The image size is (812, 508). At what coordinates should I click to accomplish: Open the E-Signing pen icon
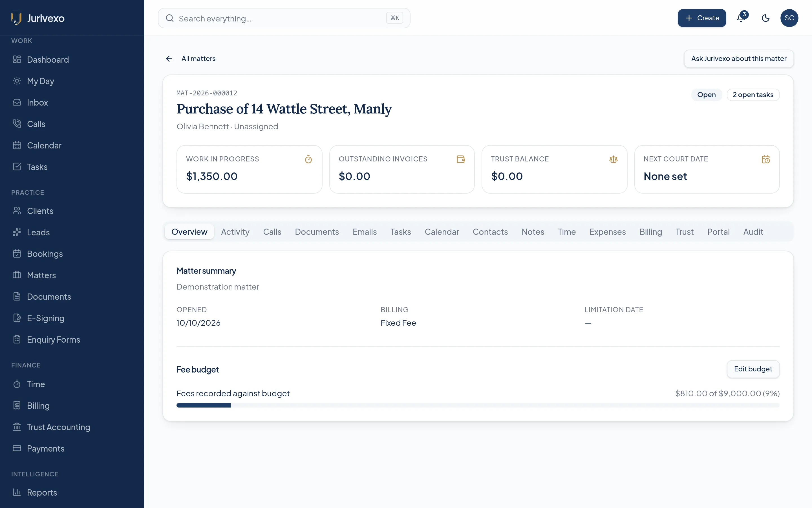(17, 318)
